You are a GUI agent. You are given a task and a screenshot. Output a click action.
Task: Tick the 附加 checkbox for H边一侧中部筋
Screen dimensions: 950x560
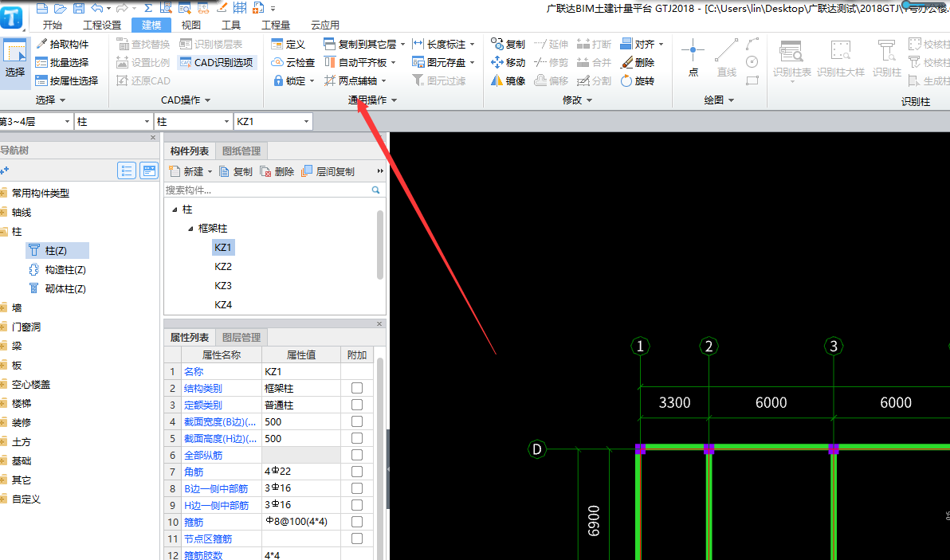[357, 505]
